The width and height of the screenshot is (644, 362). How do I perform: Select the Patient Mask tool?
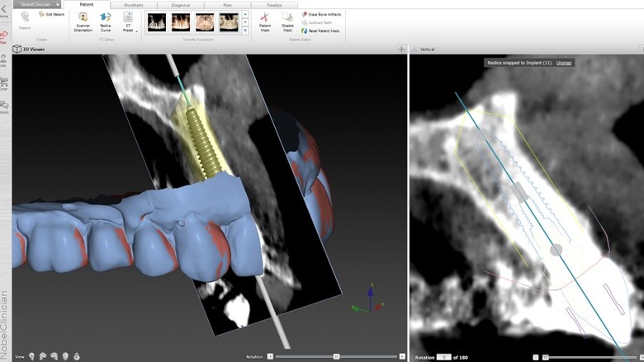(x=265, y=18)
